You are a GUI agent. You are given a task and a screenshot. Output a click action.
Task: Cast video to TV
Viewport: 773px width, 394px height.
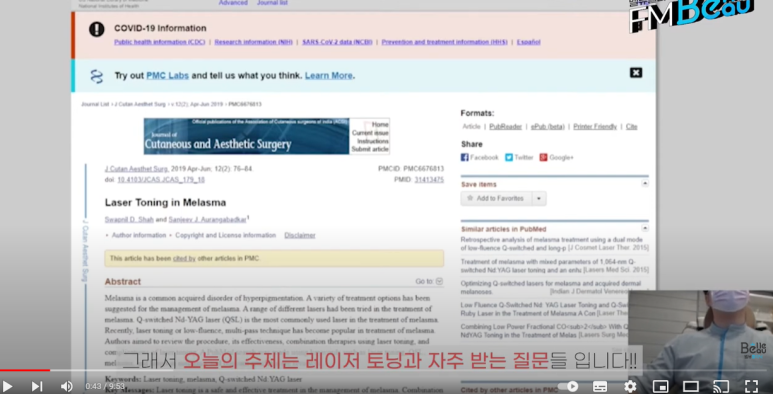pos(721,386)
